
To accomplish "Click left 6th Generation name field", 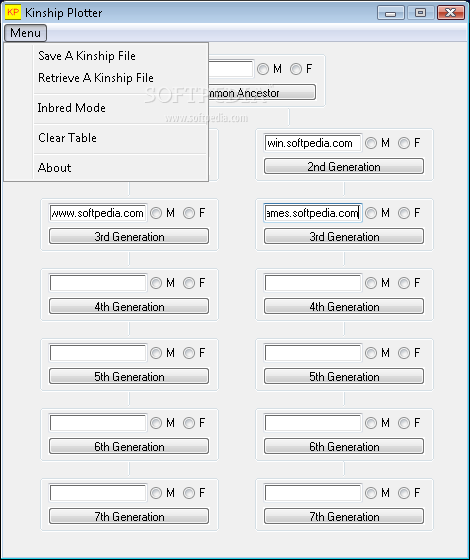I will [98, 423].
